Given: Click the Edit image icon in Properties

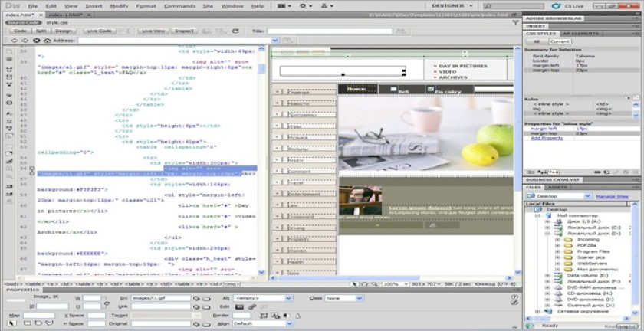Looking at the screenshot, I should 239,306.
